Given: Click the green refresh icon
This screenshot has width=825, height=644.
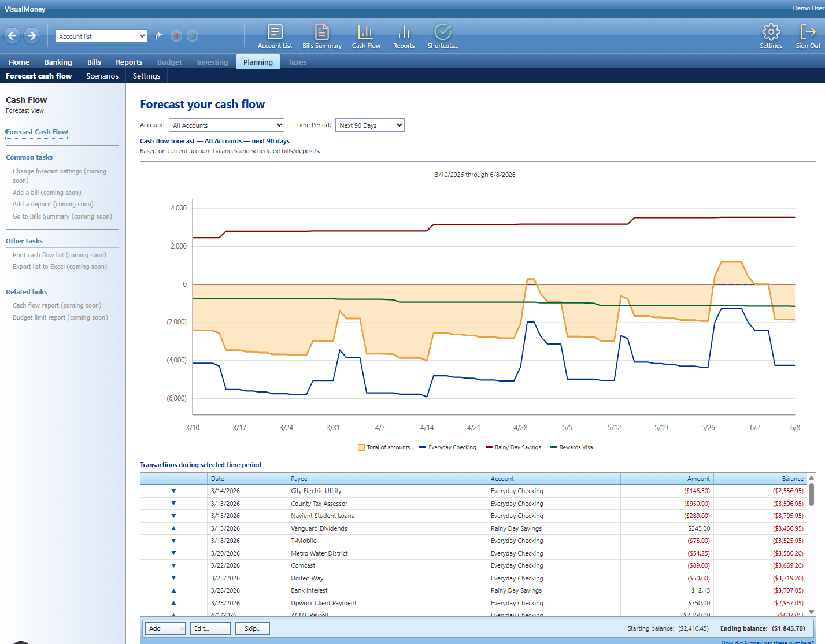Looking at the screenshot, I should click(193, 36).
